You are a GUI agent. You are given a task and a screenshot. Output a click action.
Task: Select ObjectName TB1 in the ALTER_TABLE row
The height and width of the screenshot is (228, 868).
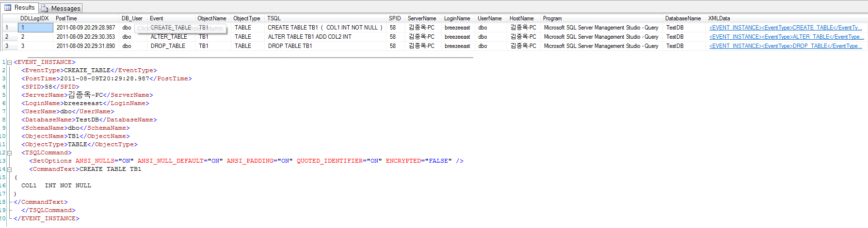click(213, 37)
